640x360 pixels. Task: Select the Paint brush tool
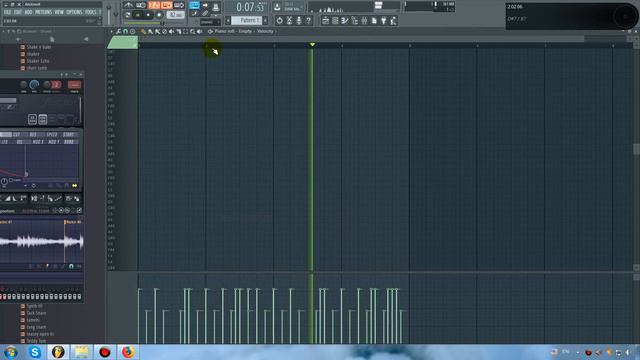click(151, 31)
